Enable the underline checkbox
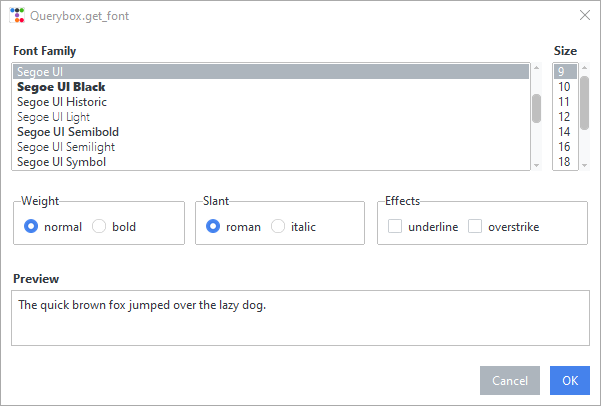 [x=395, y=226]
